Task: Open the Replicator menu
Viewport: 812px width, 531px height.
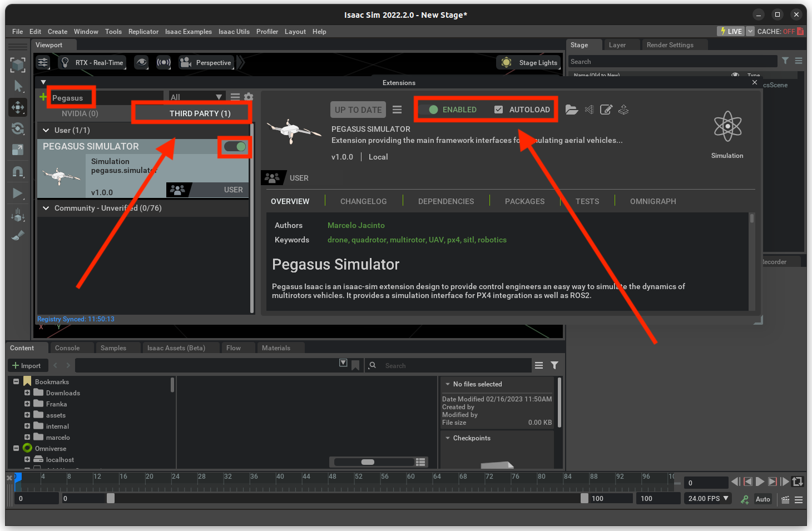Action: click(x=143, y=32)
